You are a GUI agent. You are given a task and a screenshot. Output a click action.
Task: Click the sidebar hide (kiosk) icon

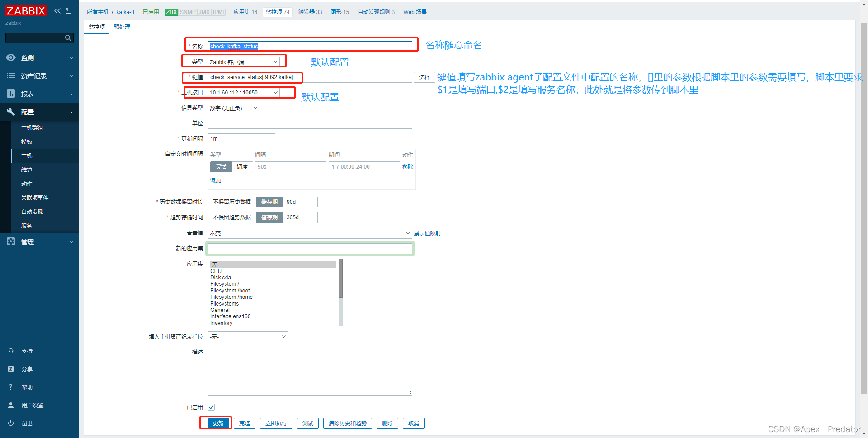(x=68, y=11)
